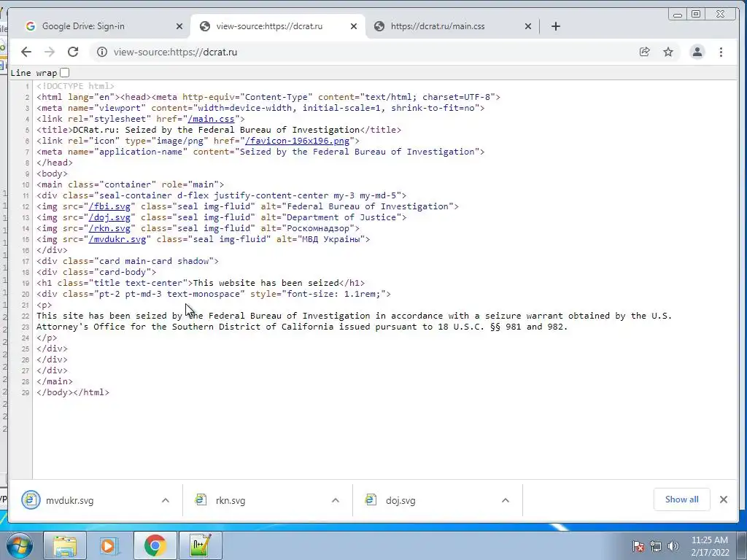Open downloaded mvdukr.svg file
The image size is (747, 560).
tap(69, 500)
